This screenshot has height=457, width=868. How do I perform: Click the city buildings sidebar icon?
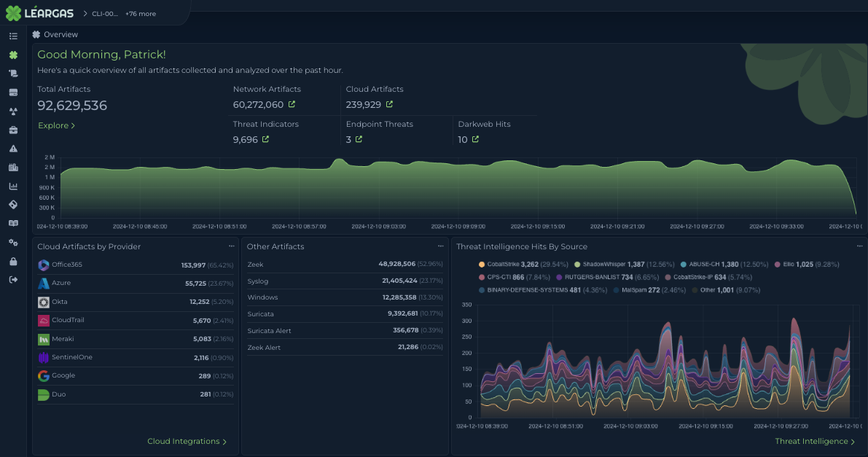(x=13, y=168)
